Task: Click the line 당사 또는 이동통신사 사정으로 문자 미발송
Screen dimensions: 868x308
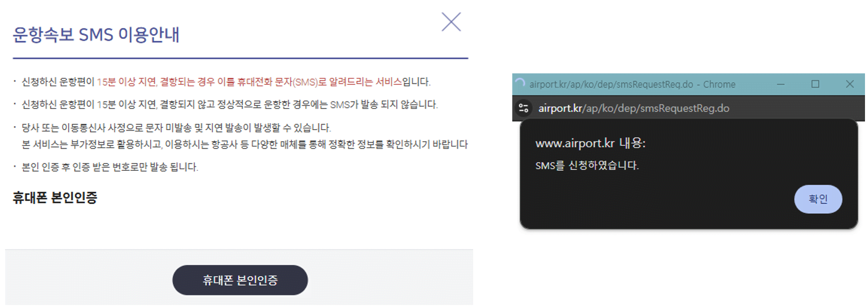Action: [x=176, y=128]
